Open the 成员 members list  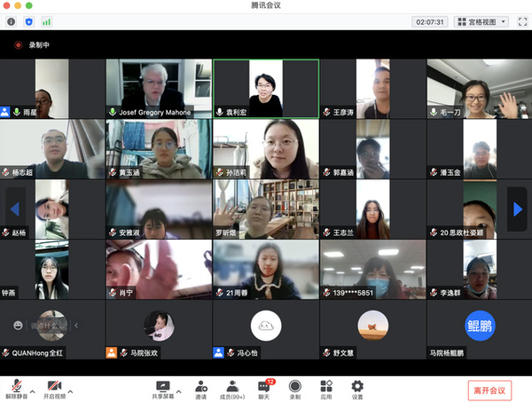tap(232, 389)
